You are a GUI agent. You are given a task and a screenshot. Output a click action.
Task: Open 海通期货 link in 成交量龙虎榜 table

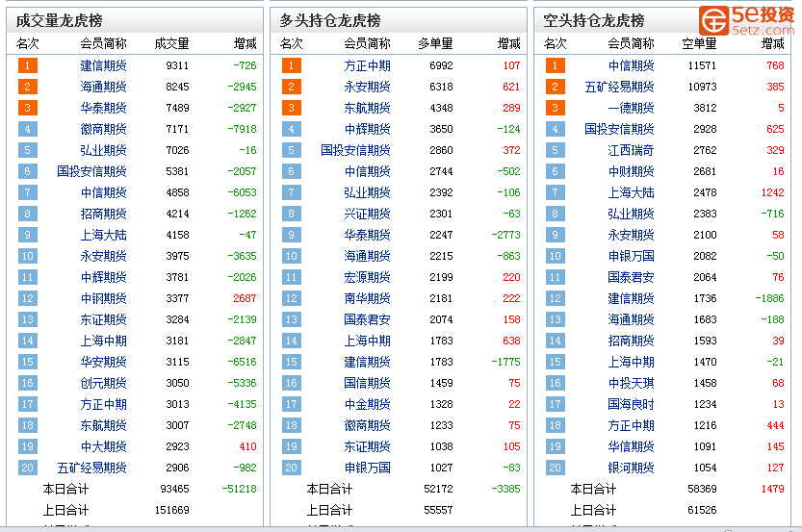pyautogui.click(x=103, y=87)
